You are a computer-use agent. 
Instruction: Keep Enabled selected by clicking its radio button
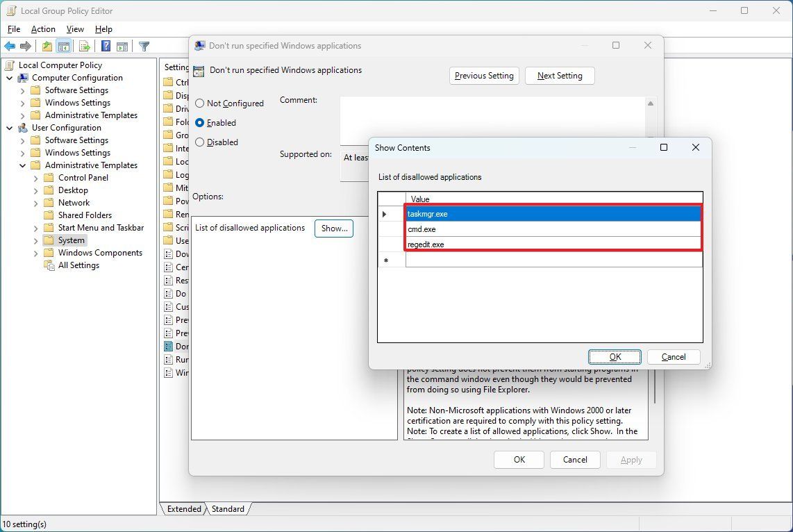pos(199,122)
